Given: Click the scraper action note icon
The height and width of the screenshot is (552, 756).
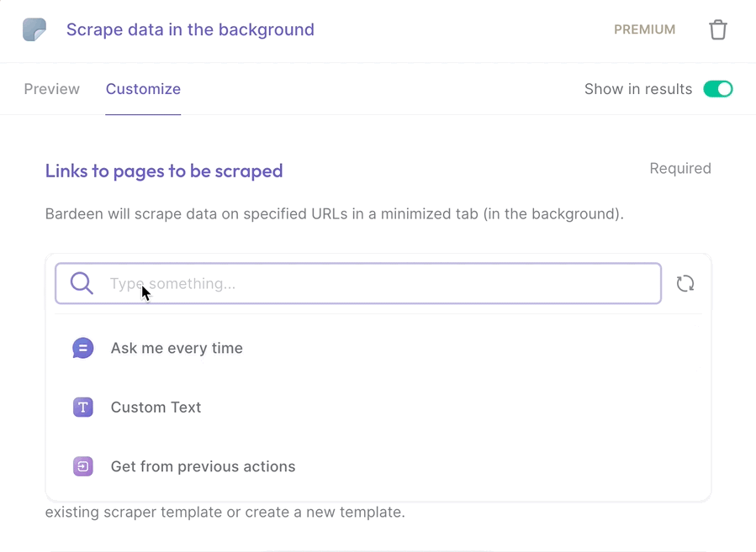Looking at the screenshot, I should [x=34, y=29].
